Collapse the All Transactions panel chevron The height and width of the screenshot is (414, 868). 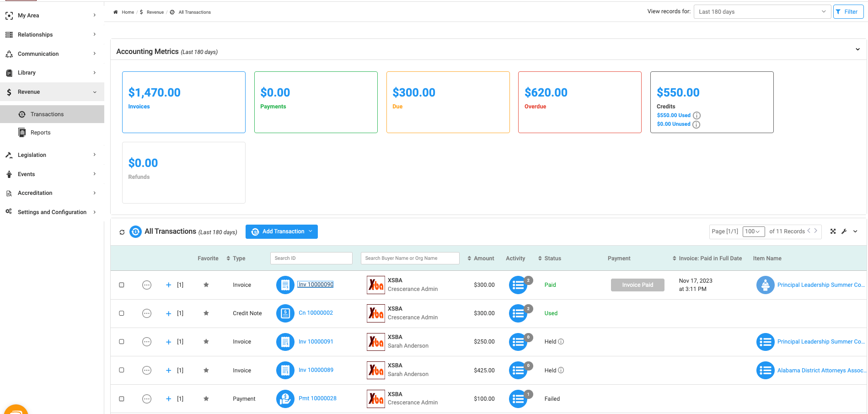[x=855, y=231]
